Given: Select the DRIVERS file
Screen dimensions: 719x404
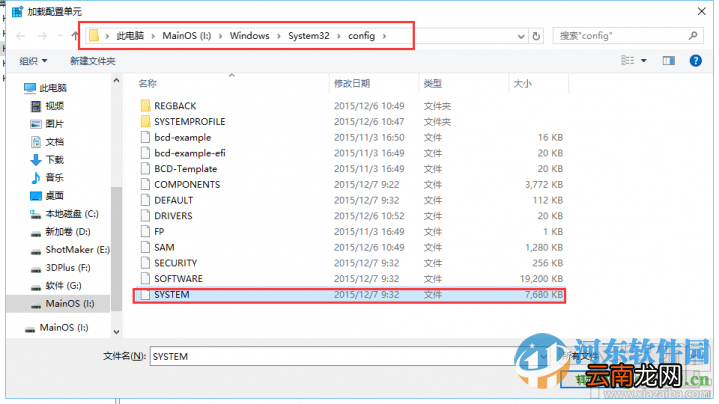Looking at the screenshot, I should tap(351, 216).
